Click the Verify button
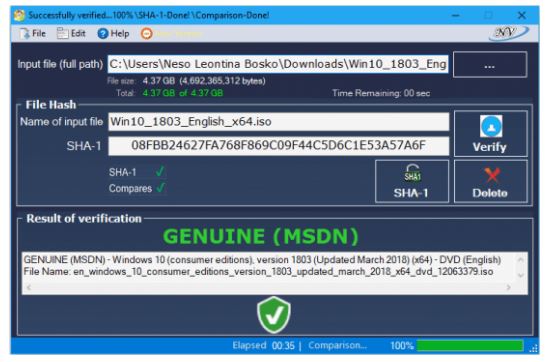Viewport: 545px width, 362px height. click(x=490, y=134)
